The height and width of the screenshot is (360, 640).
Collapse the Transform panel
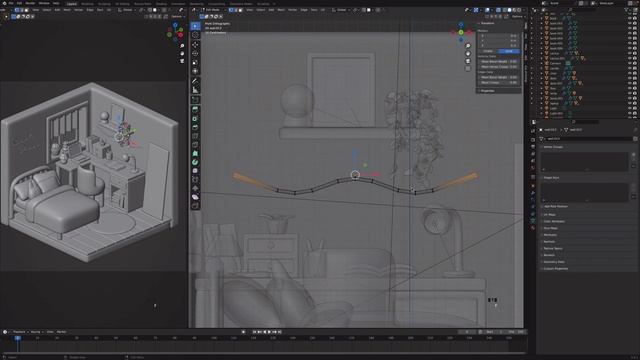point(487,24)
